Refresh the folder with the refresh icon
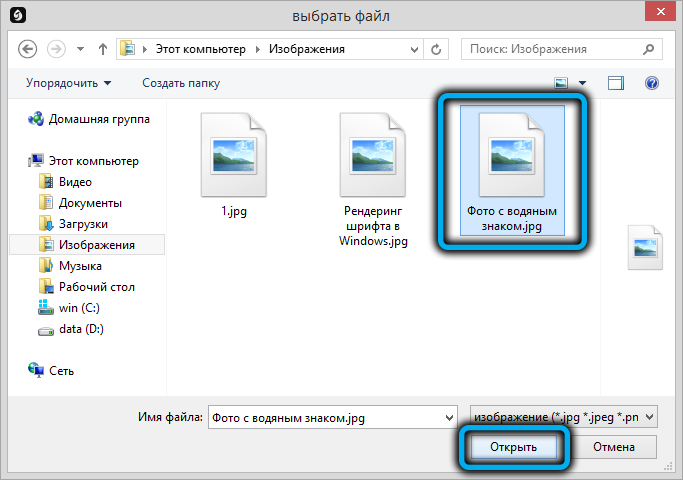Screen dimensions: 683x480 (436, 49)
